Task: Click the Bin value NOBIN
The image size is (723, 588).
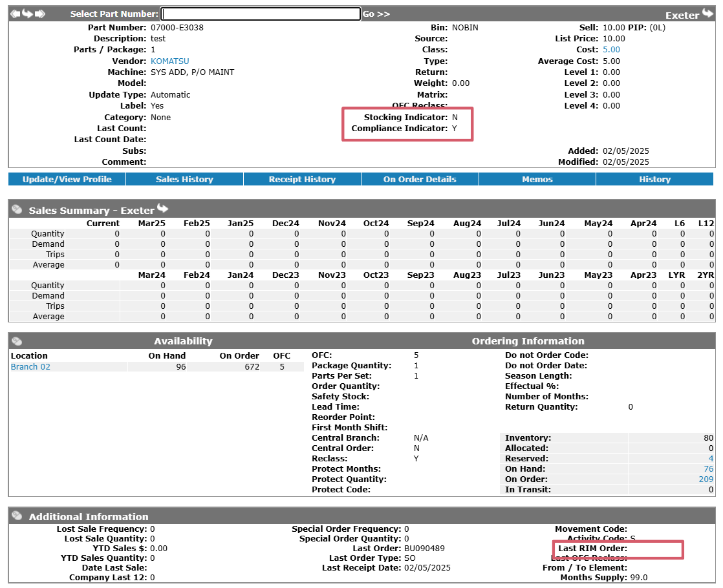Action: tap(465, 28)
